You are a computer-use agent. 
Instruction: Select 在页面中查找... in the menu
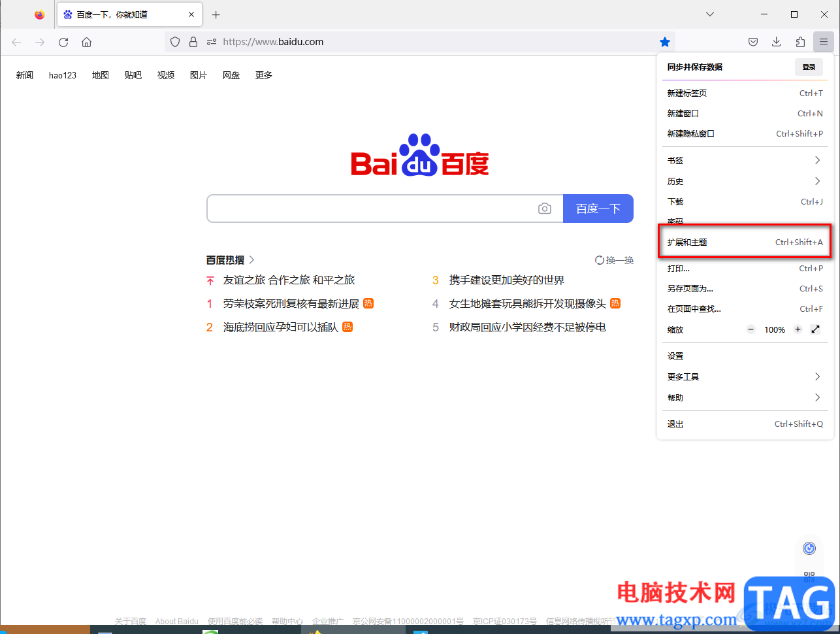point(745,309)
